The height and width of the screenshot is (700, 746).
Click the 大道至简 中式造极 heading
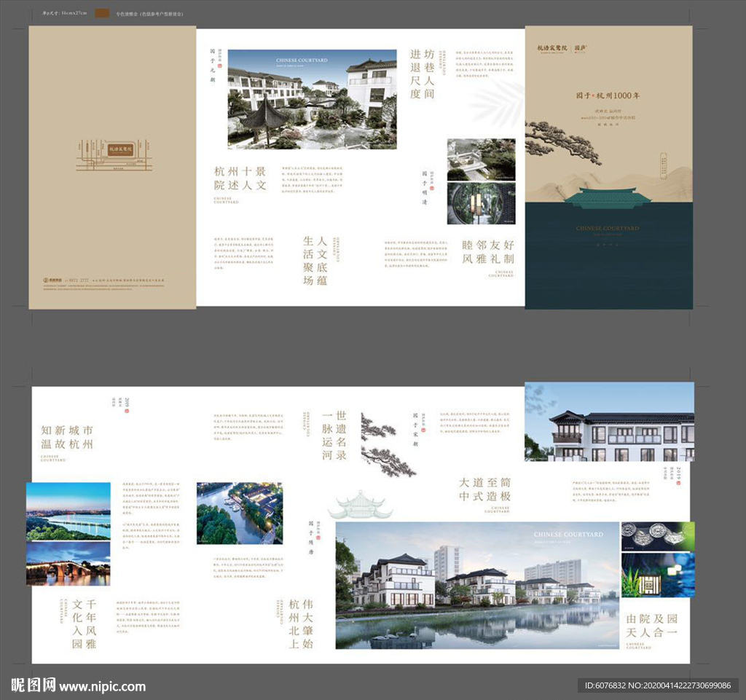point(484,489)
